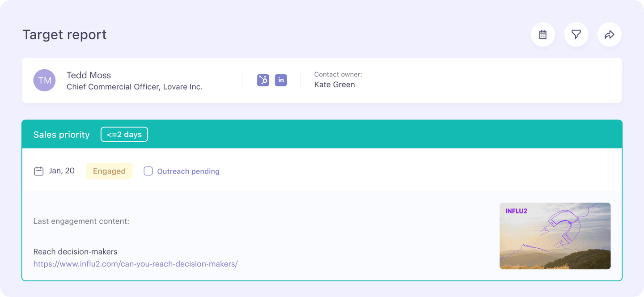Click the INFLU2 logo on the thumbnail
The height and width of the screenshot is (297, 644).
coord(516,211)
